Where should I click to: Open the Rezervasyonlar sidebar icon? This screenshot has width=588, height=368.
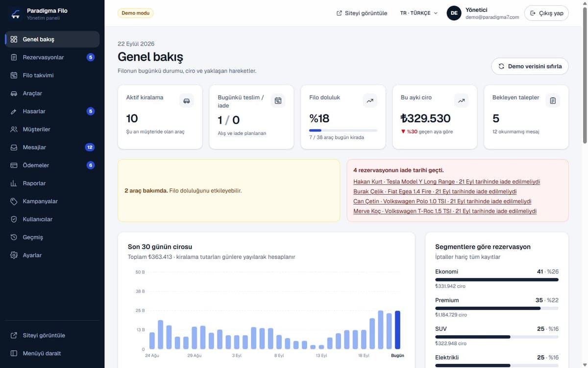coord(14,57)
